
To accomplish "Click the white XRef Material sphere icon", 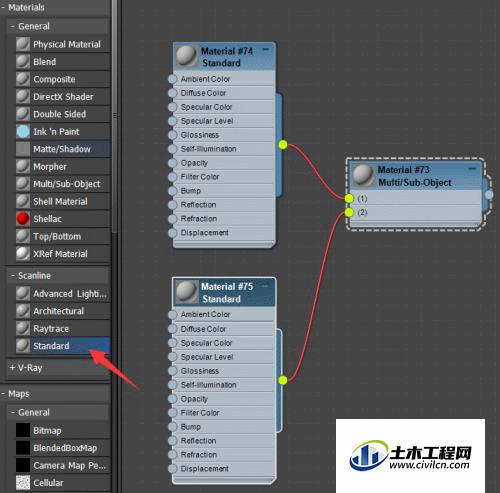I will pyautogui.click(x=23, y=254).
